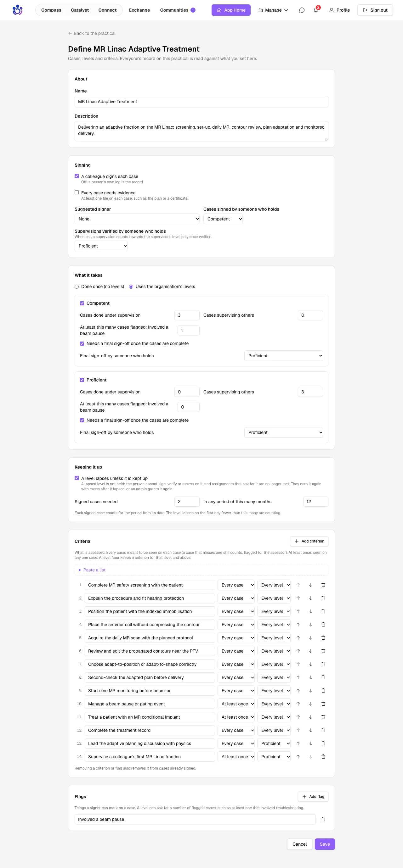The height and width of the screenshot is (868, 403).
Task: Open the Manage menu
Action: click(274, 10)
